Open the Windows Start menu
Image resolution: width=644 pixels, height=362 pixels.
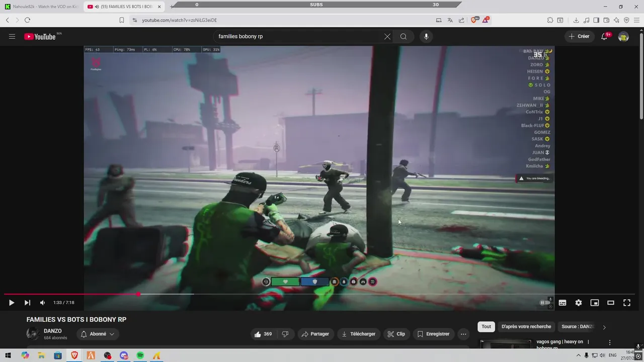pos(8,355)
